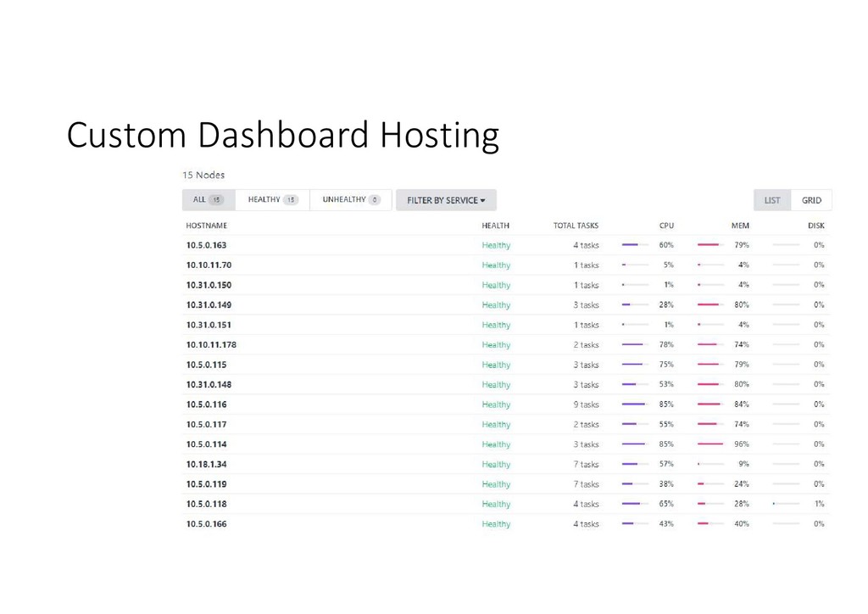Click the 96% MEM value
The width and height of the screenshot is (868, 614).
coord(742,444)
